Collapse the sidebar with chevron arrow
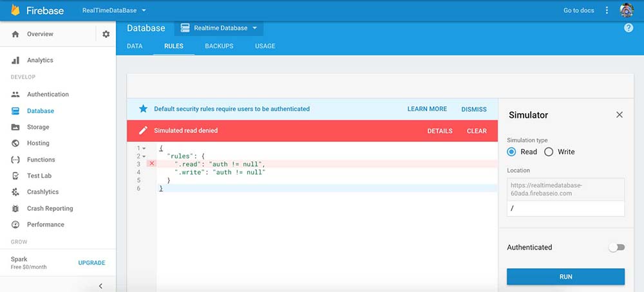 [x=100, y=286]
